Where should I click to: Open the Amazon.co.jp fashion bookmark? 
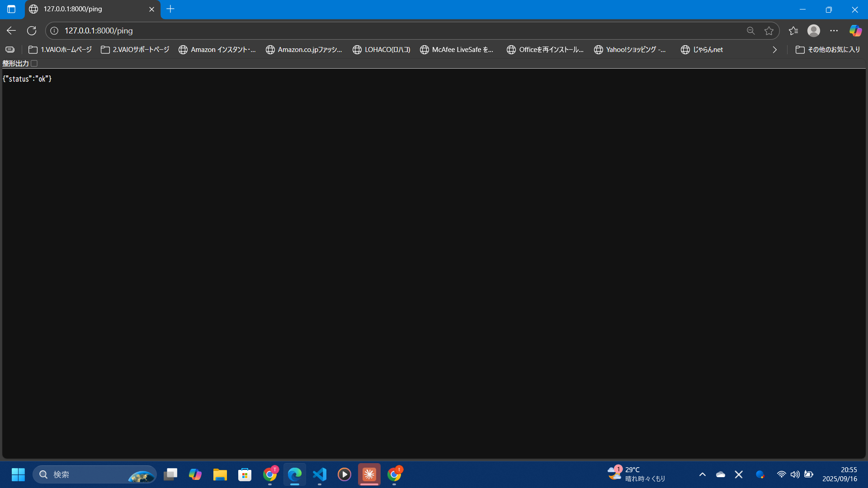coord(304,50)
